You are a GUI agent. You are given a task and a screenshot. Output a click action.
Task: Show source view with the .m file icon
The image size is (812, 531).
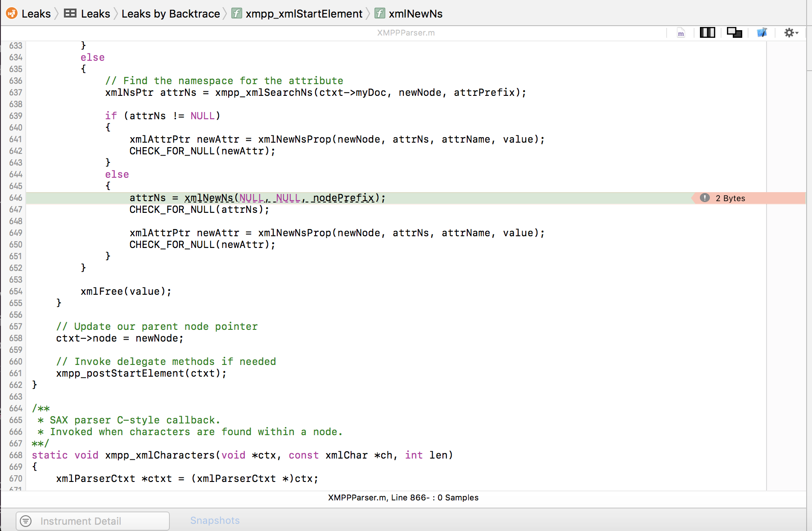click(681, 33)
